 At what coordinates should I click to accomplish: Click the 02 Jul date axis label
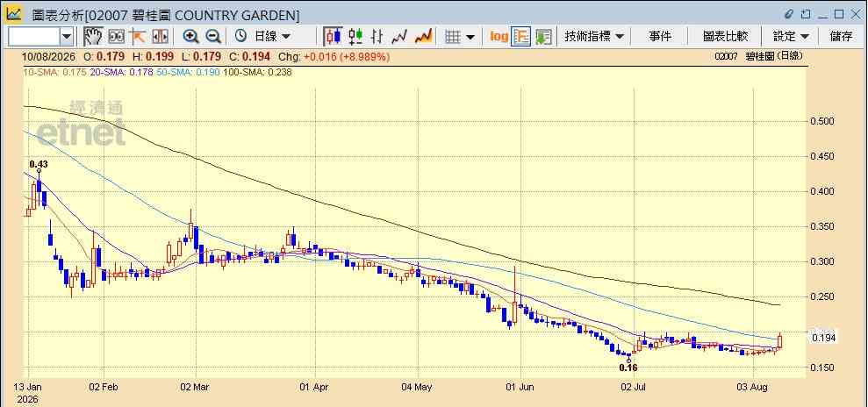[x=634, y=388]
